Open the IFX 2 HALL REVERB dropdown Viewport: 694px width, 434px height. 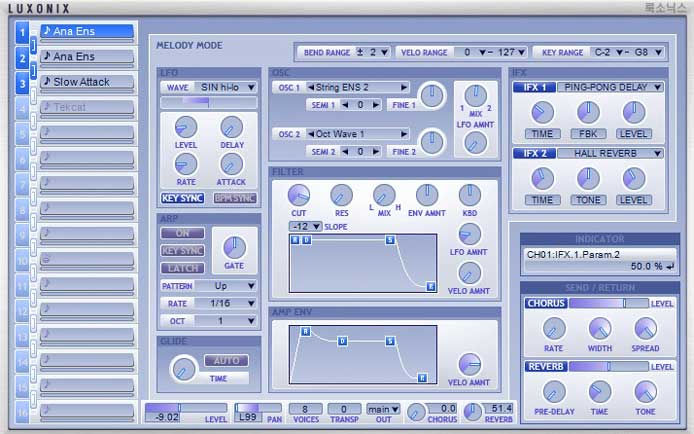pos(610,154)
